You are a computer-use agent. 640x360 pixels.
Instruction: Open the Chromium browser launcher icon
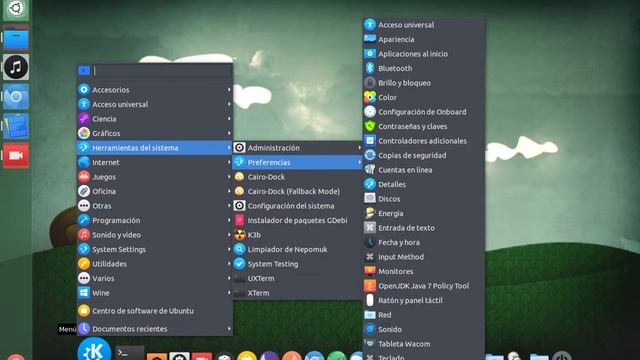(x=16, y=97)
